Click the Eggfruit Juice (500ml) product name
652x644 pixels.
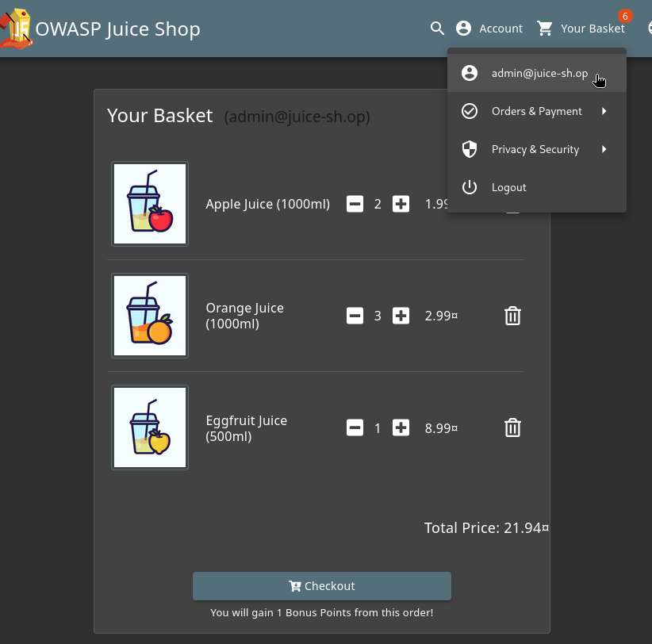pyautogui.click(x=247, y=428)
